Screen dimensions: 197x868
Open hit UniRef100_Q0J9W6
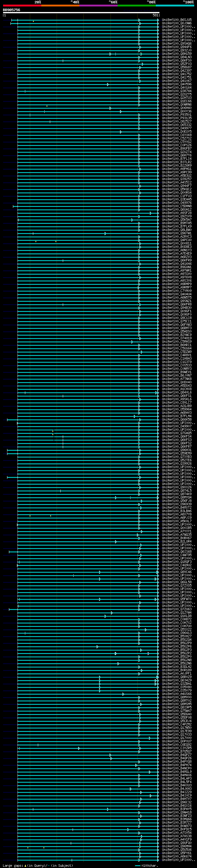[177, 23]
